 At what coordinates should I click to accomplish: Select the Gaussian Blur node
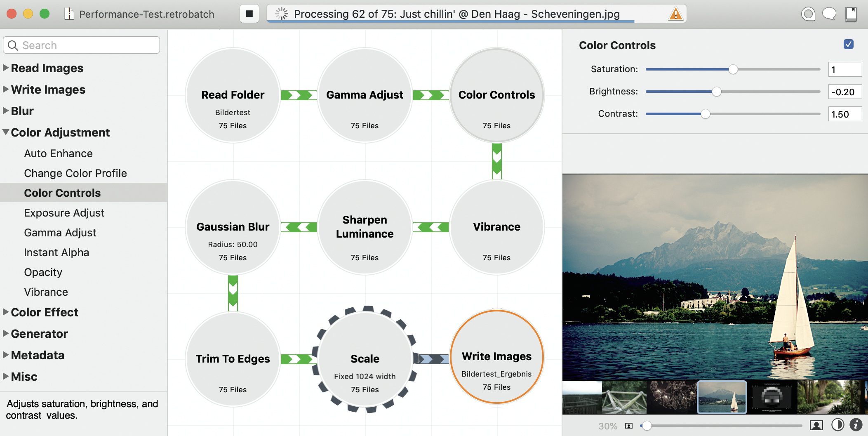tap(233, 227)
